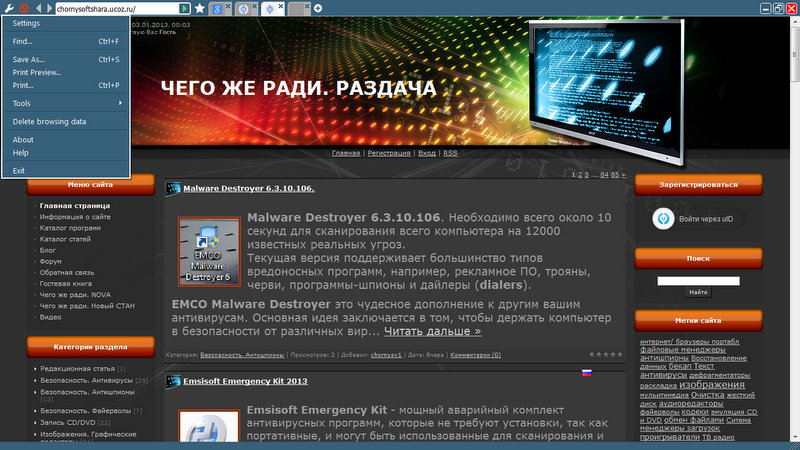Open the Вход link under banner
This screenshot has width=800, height=450.
click(x=427, y=153)
